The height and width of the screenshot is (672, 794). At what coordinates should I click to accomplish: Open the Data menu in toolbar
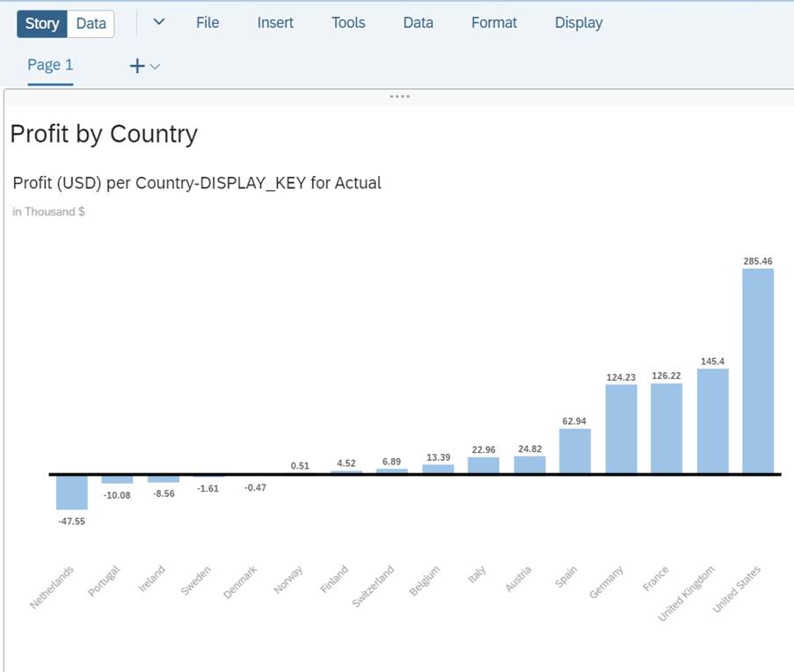click(x=418, y=23)
